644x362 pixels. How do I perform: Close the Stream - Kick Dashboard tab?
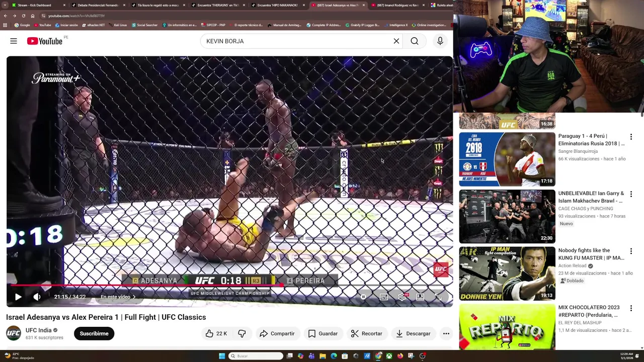64,5
